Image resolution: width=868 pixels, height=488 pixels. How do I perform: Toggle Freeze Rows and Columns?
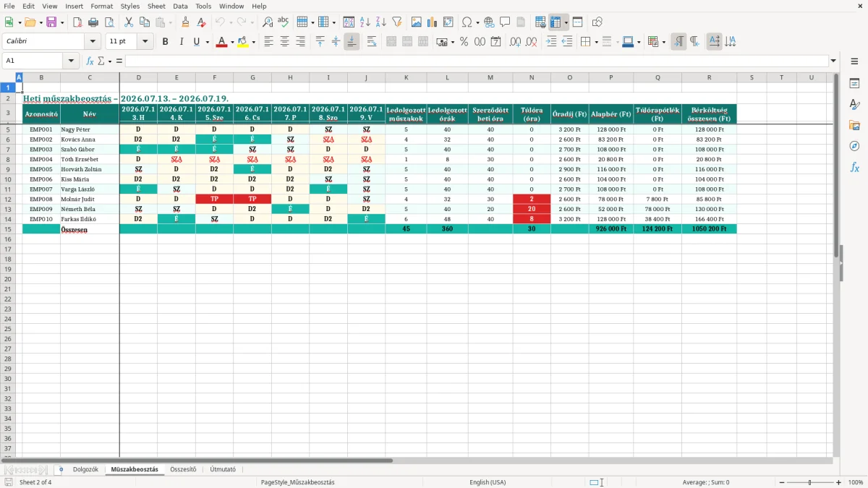click(556, 22)
